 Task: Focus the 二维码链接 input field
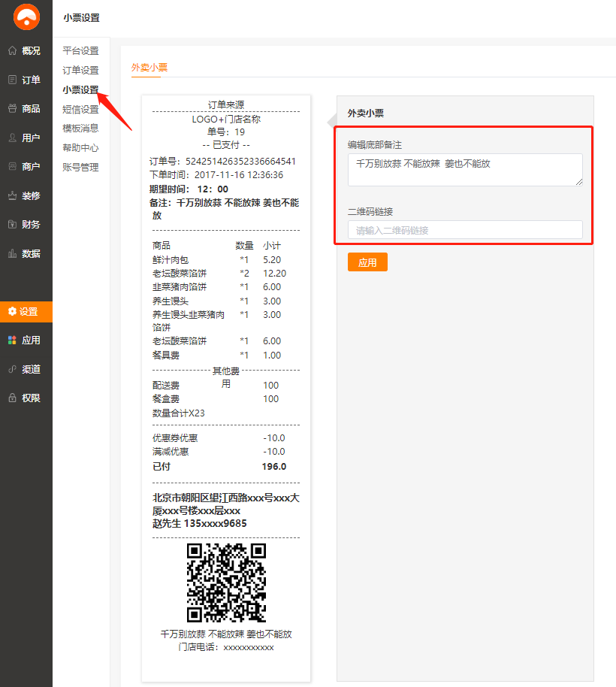465,230
